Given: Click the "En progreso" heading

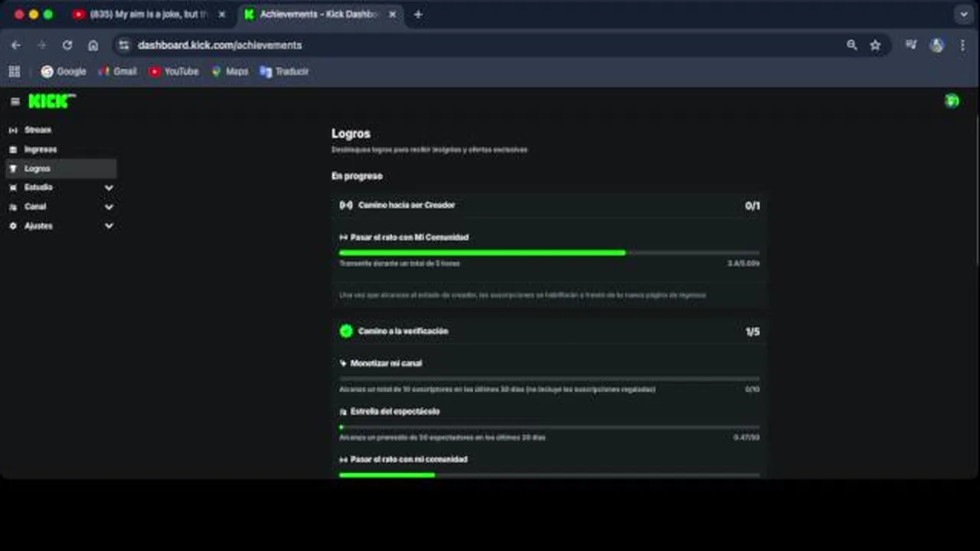Looking at the screenshot, I should (x=357, y=176).
